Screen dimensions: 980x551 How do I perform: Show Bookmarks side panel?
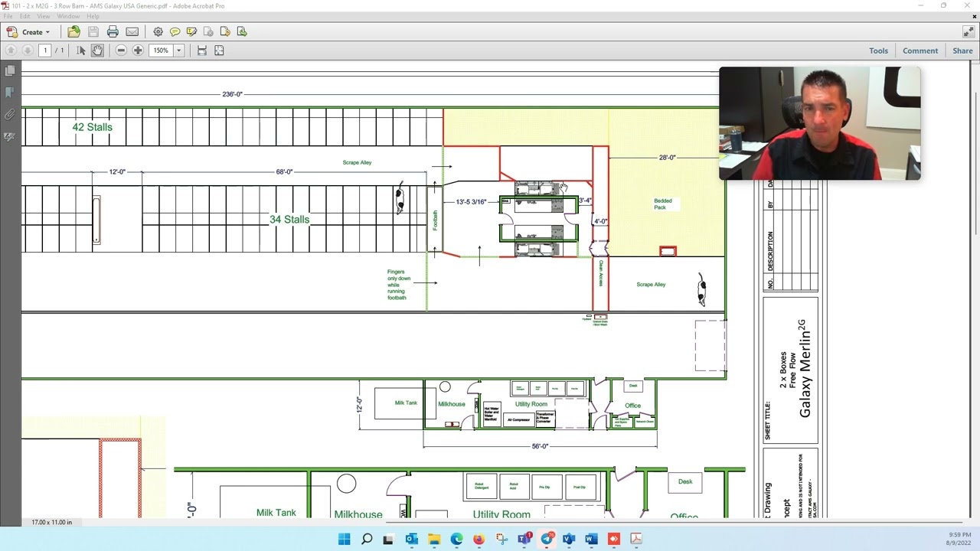point(10,93)
